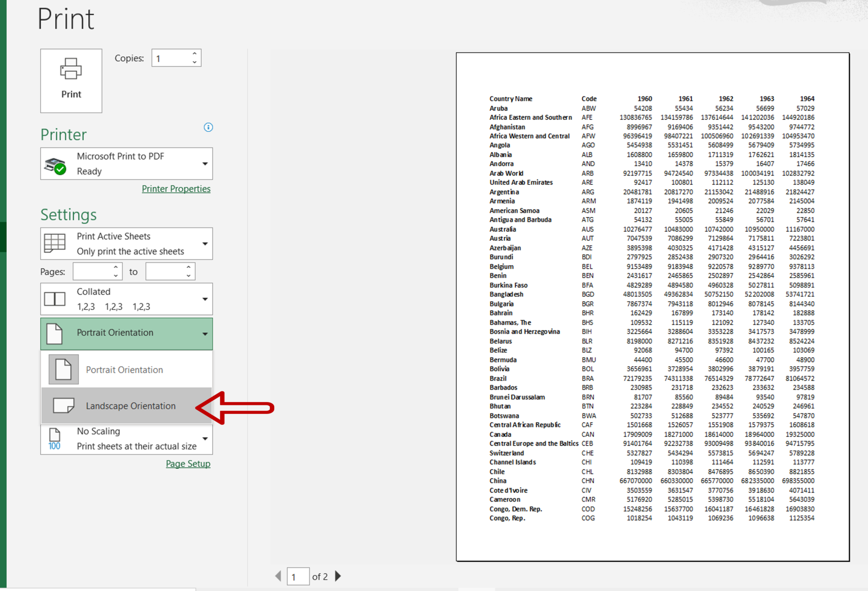
Task: Open the printer selection dropdown
Action: (x=205, y=164)
